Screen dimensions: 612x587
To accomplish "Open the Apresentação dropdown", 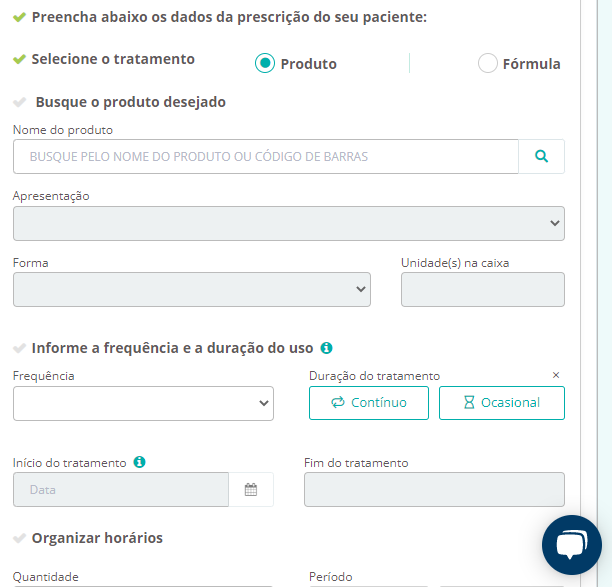I will pos(288,223).
